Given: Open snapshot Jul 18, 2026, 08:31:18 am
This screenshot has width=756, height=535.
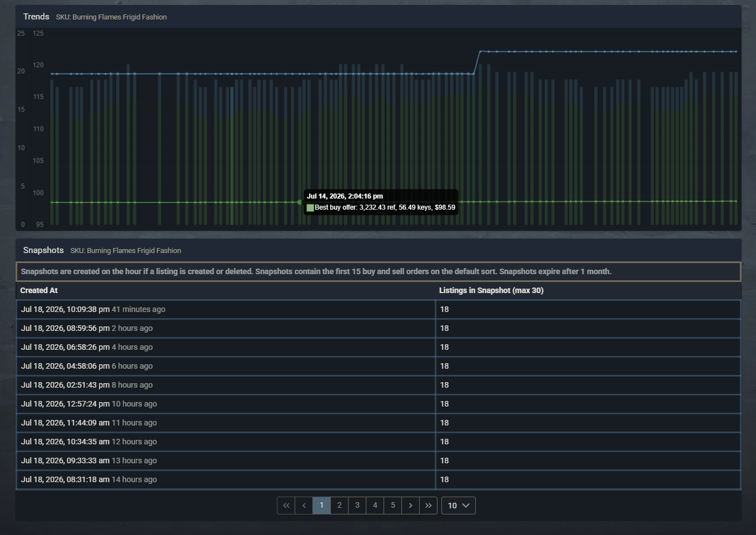Looking at the screenshot, I should pos(379,479).
